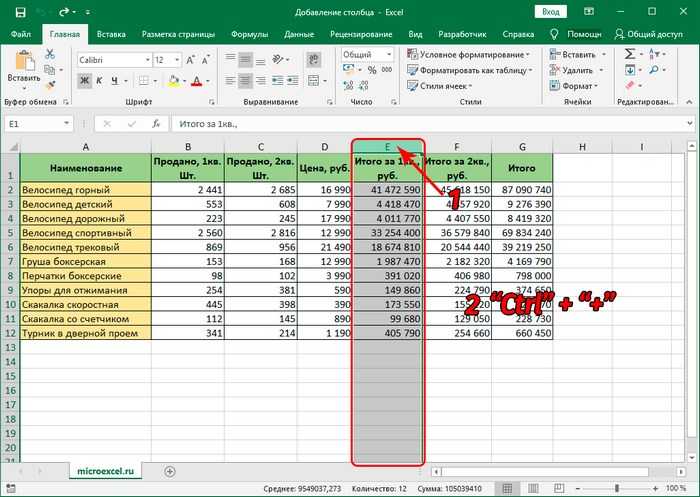The image size is (700, 497).
Task: Click the Copy icon in clipboard group
Action: tap(50, 70)
